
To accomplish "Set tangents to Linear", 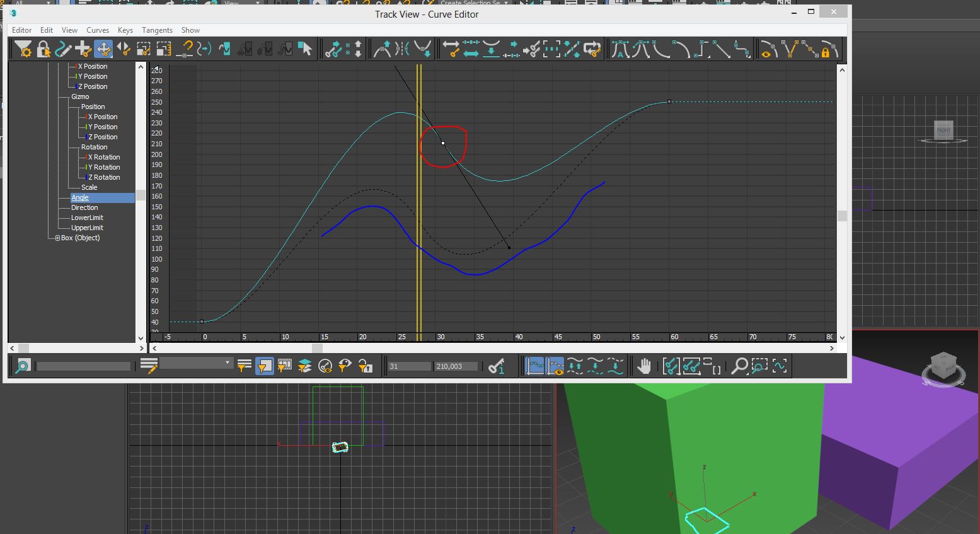I will [x=721, y=49].
